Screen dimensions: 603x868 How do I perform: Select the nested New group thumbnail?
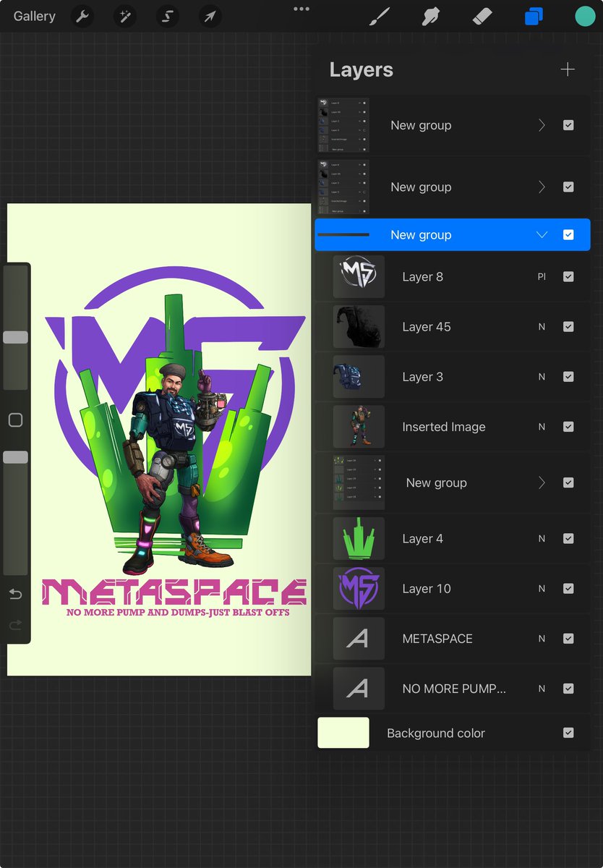(x=359, y=482)
